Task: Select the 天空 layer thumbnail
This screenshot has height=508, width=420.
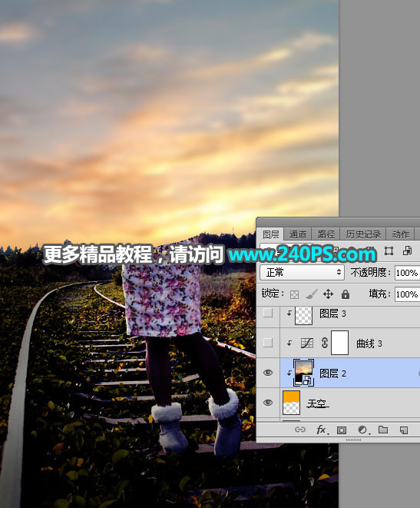Action: pyautogui.click(x=291, y=403)
